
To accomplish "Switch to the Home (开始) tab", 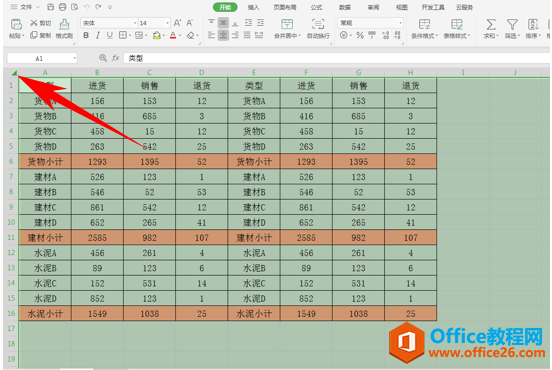I will pyautogui.click(x=225, y=7).
